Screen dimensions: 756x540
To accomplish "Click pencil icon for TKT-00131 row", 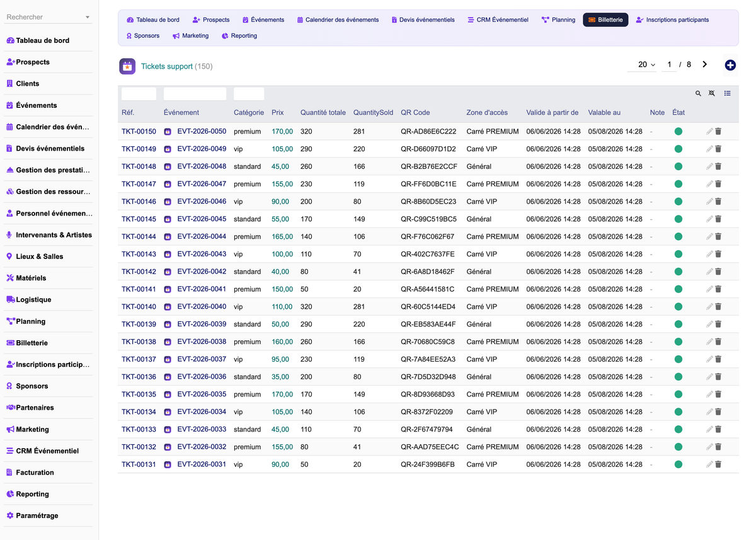I will pyautogui.click(x=709, y=464).
